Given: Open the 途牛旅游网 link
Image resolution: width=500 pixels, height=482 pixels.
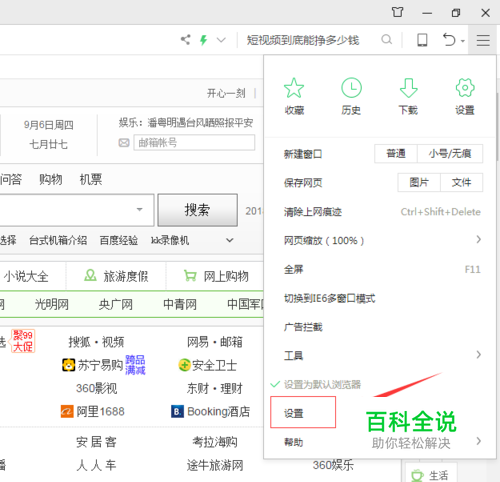Looking at the screenshot, I should tap(215, 465).
